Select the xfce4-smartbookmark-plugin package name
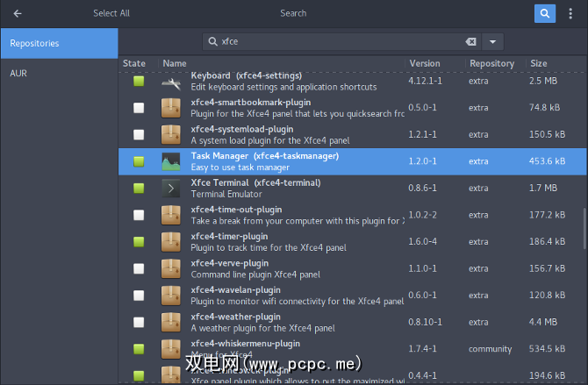Image resolution: width=588 pixels, height=385 pixels. (251, 103)
